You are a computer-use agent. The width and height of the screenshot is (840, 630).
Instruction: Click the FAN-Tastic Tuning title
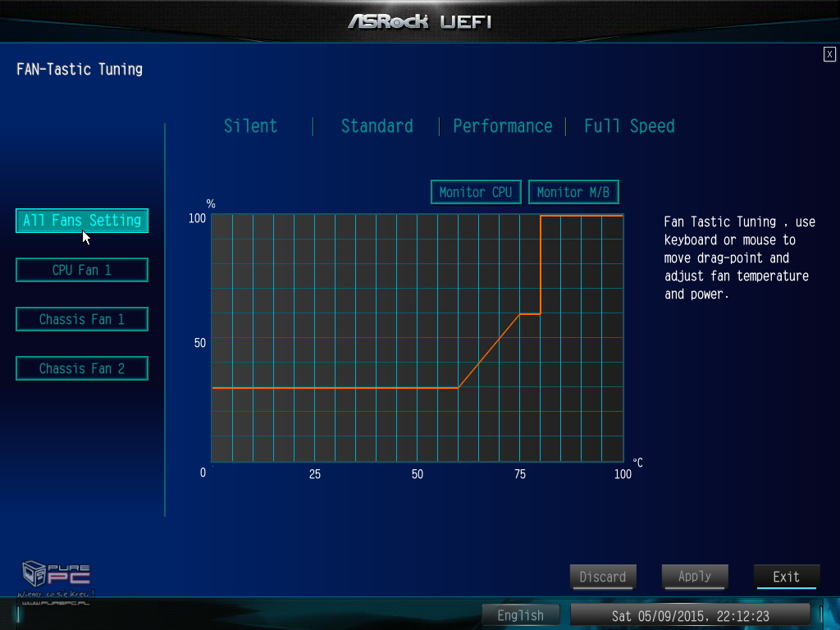pos(80,70)
